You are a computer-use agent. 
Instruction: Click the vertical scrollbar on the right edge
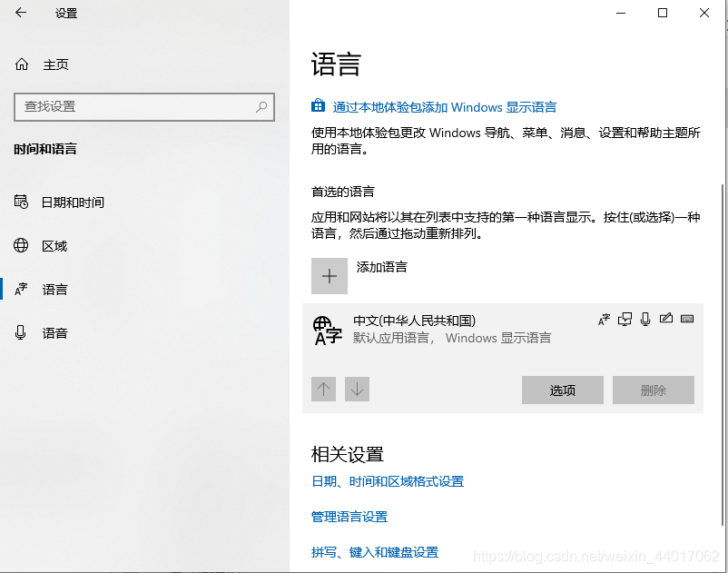(x=722, y=355)
